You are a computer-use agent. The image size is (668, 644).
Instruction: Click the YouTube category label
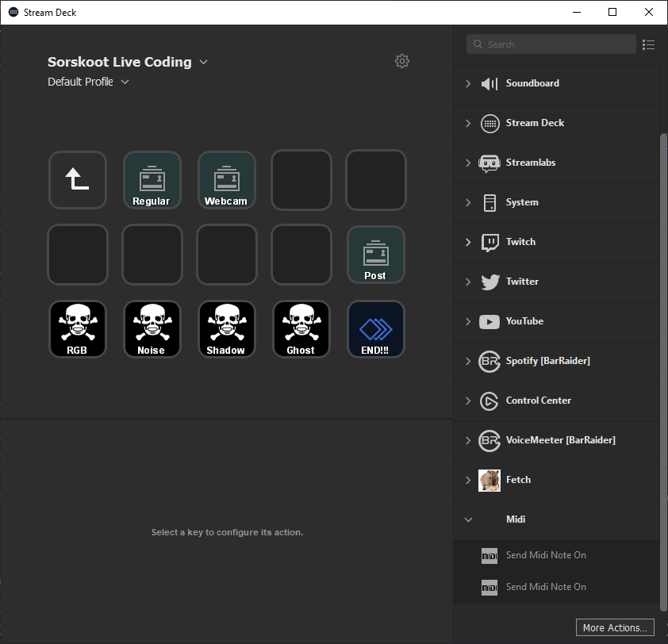(524, 321)
